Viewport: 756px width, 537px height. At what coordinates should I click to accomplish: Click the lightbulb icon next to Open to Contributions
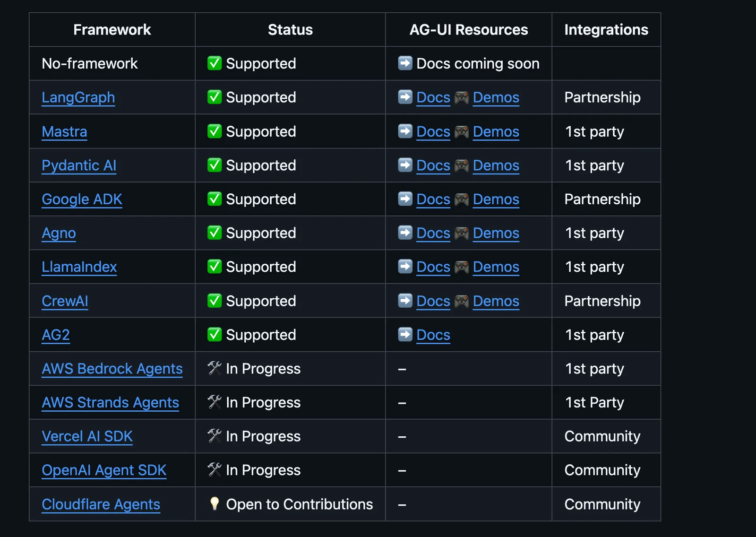point(215,504)
